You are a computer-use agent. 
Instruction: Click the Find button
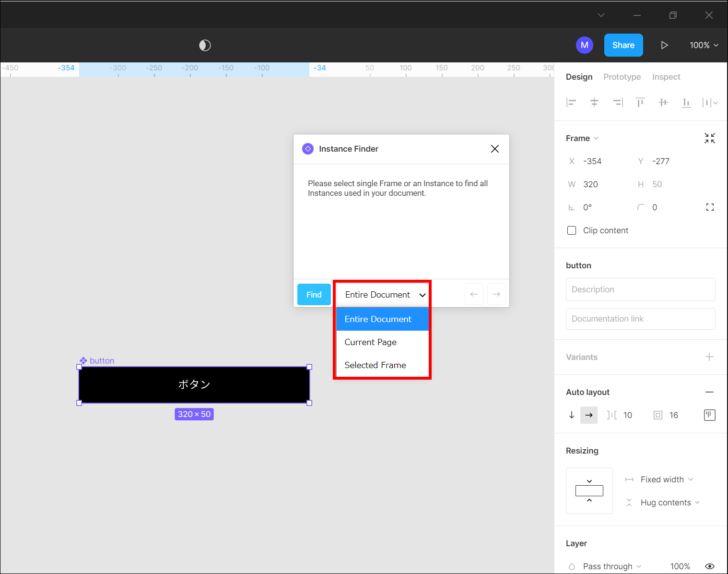tap(314, 295)
